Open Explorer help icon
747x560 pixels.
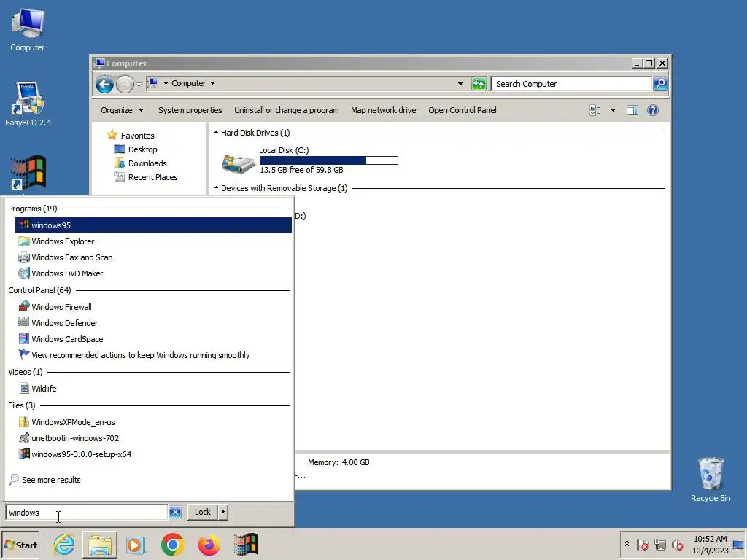[653, 111]
